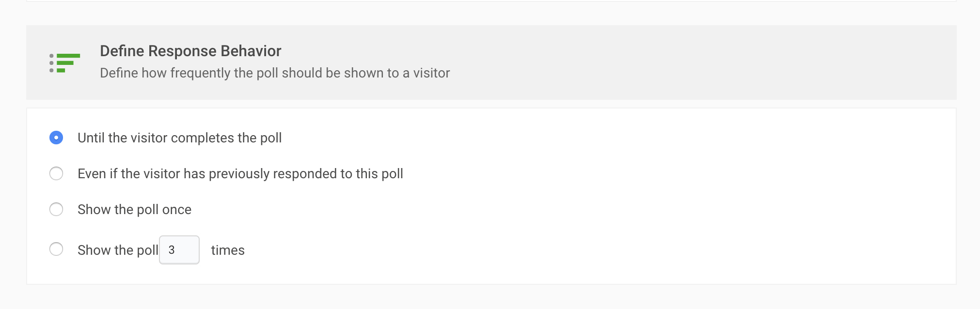
Task: Click the 'Even if the visitor has previously responded' label
Action: tap(240, 174)
